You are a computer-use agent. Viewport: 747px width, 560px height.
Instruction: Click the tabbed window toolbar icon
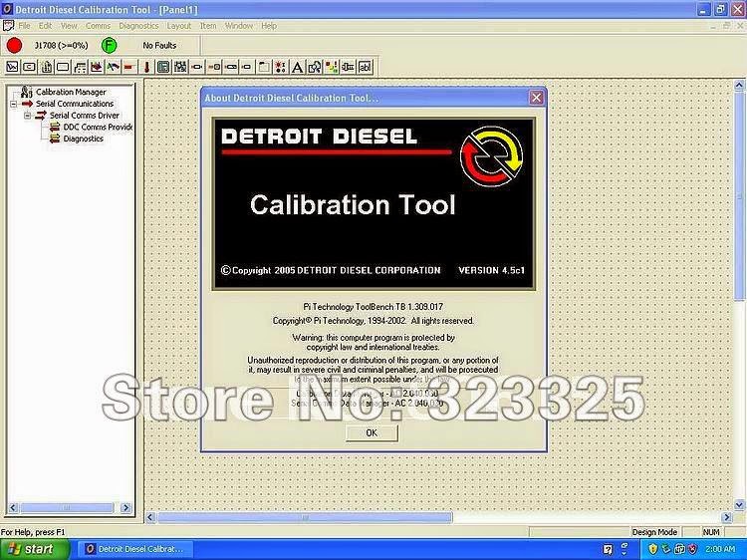tap(264, 67)
